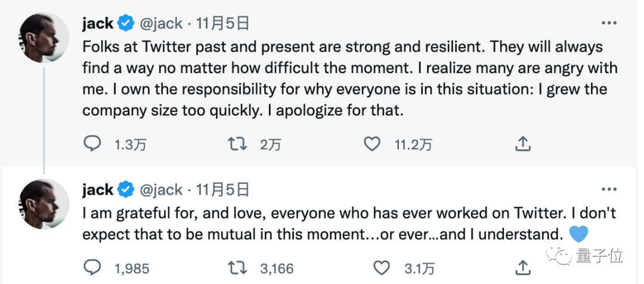Share the second tweet about gratitude

[x=522, y=268]
